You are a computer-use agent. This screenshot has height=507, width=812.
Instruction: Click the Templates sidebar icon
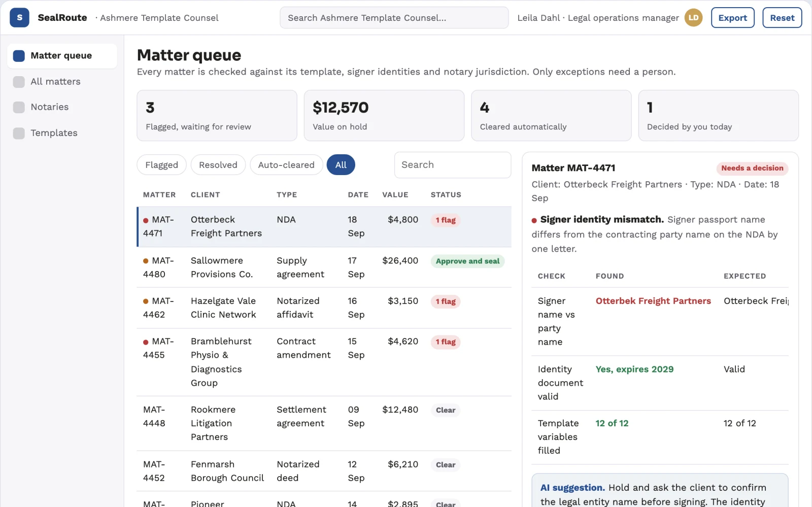click(19, 133)
